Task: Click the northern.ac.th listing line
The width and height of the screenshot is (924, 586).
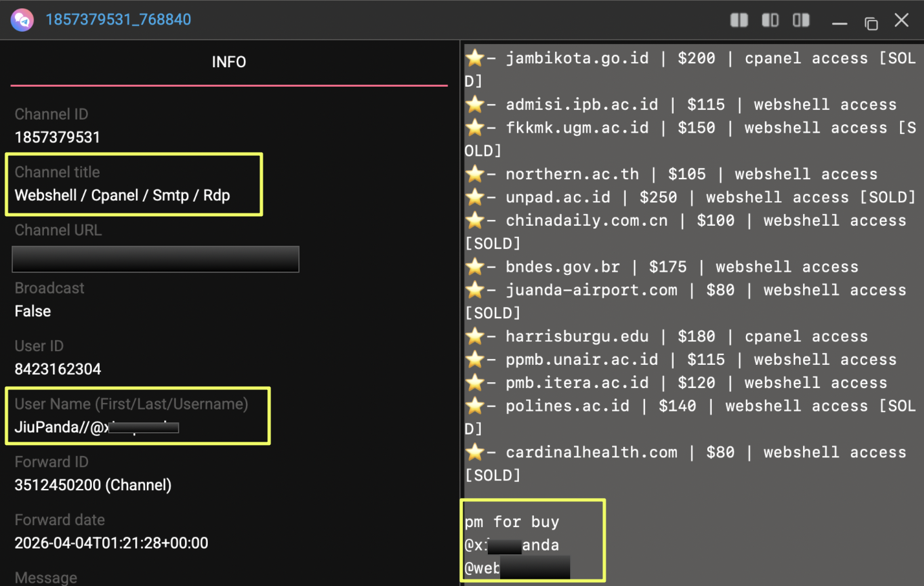Action: pyautogui.click(x=672, y=174)
